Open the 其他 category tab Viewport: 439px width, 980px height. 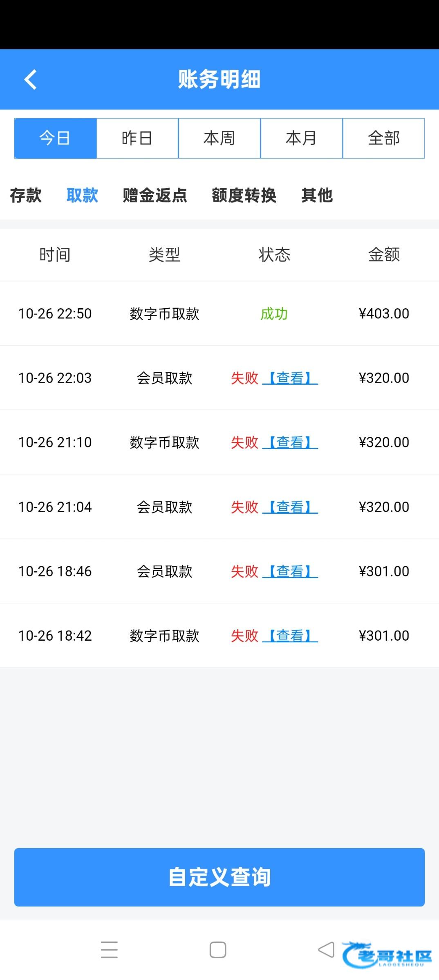pyautogui.click(x=317, y=195)
